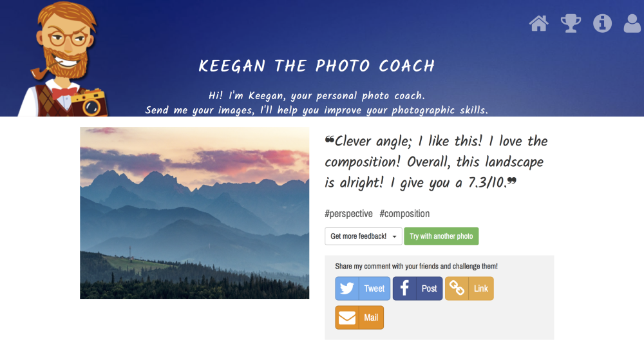This screenshot has width=644, height=360.
Task: Click 'Try with another photo' button
Action: (441, 236)
